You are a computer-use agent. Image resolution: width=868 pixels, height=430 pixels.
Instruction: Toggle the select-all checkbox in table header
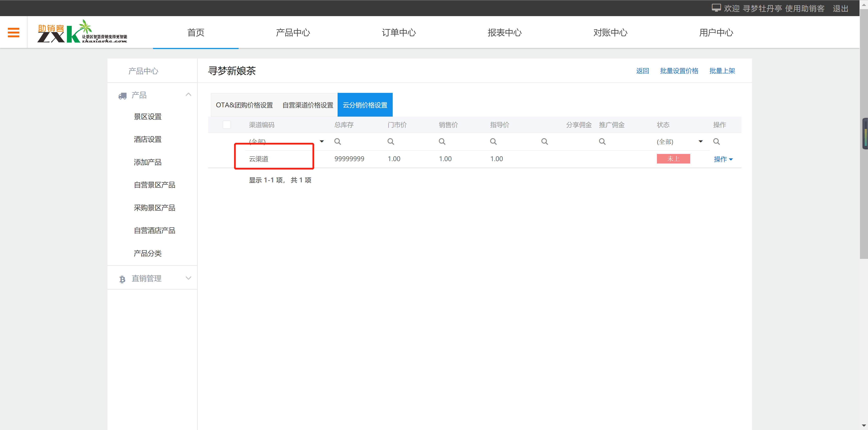tap(227, 125)
